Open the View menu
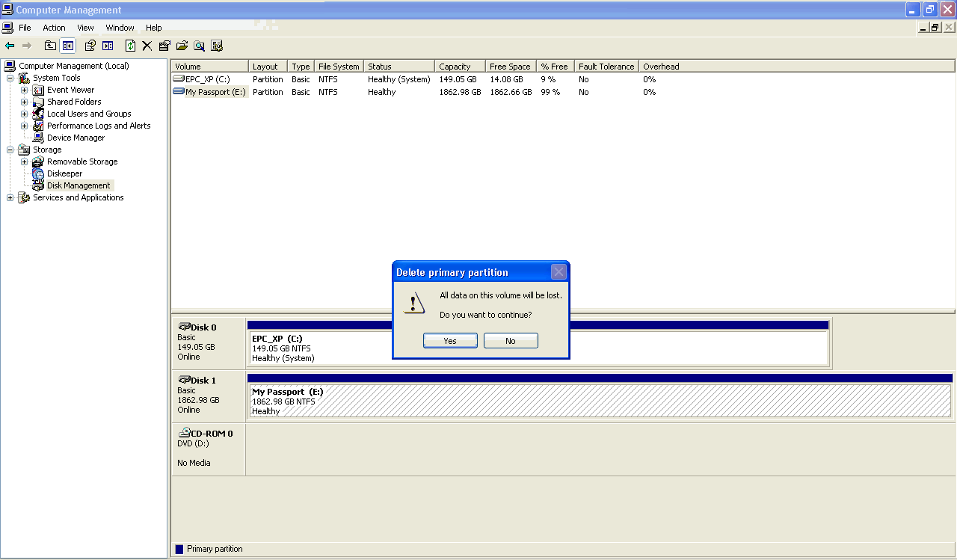The width and height of the screenshot is (957, 560). coord(85,27)
